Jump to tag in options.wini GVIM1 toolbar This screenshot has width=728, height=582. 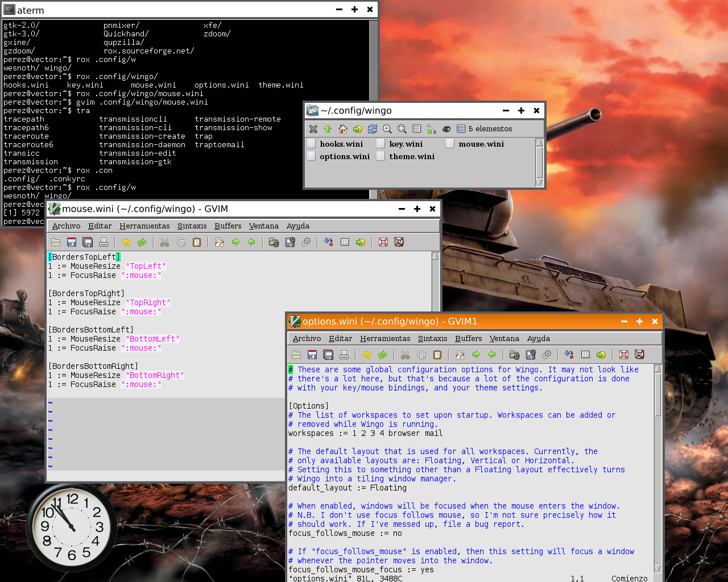pyautogui.click(x=601, y=355)
